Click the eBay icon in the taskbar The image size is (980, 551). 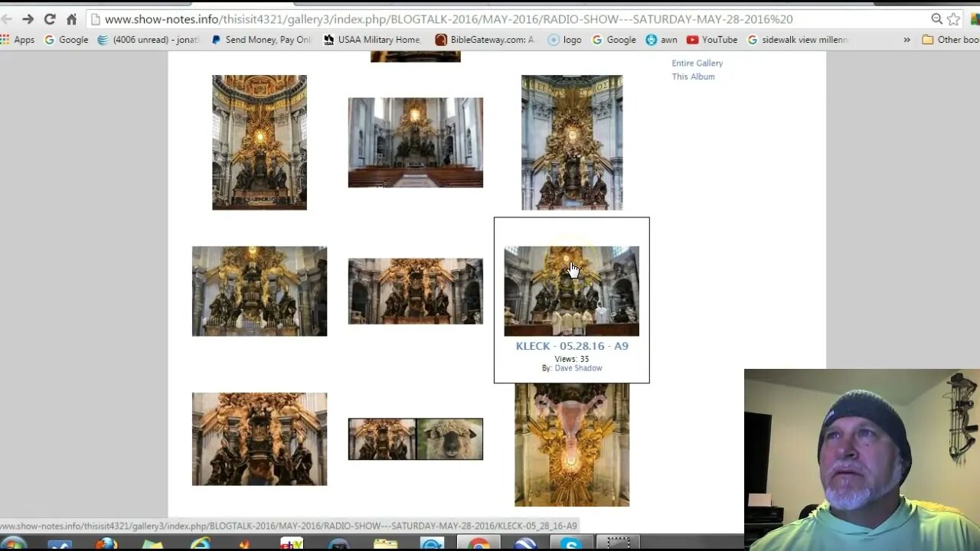click(292, 544)
